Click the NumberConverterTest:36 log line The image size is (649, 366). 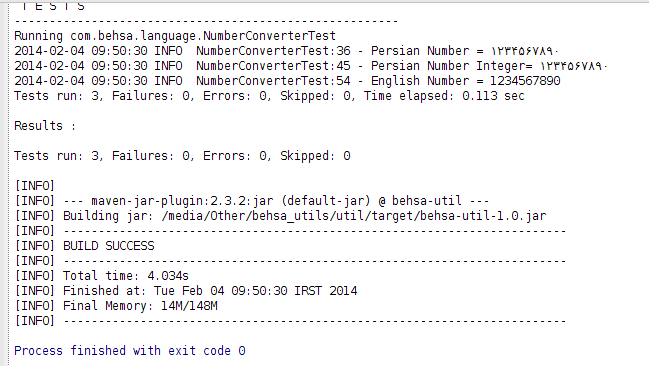[286, 51]
